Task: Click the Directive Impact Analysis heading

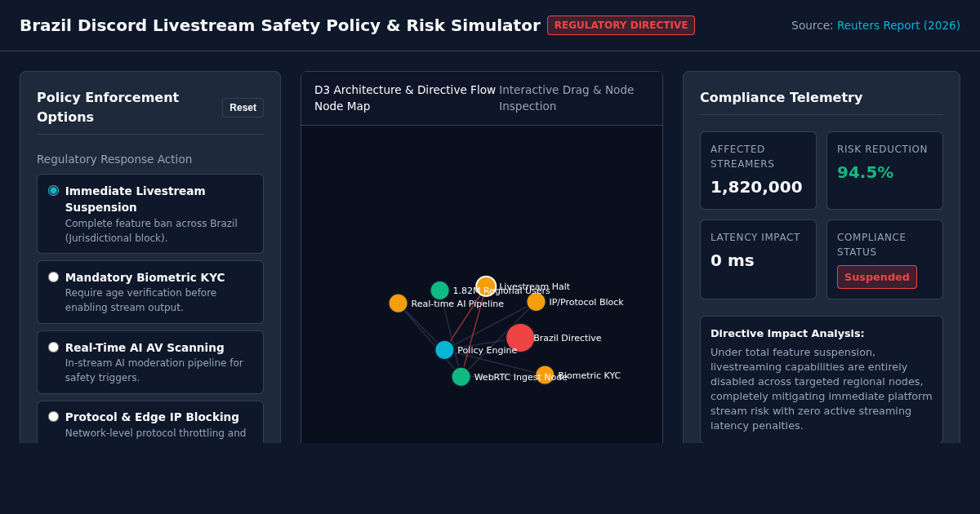Action: 787,333
